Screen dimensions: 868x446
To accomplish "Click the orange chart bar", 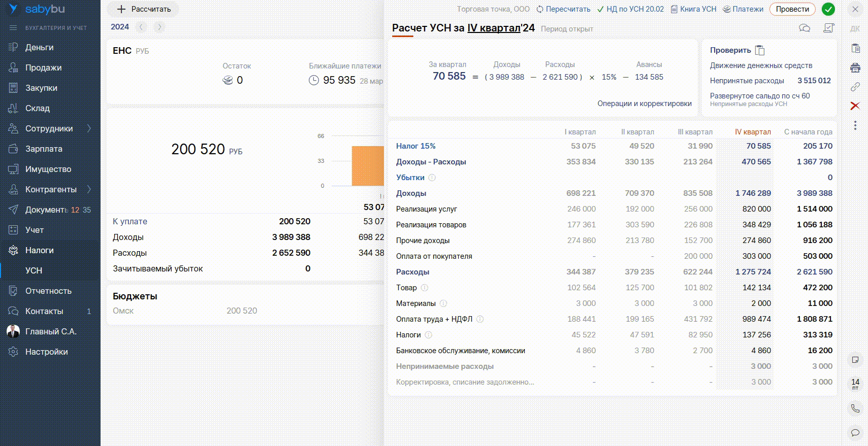I will coord(368,166).
